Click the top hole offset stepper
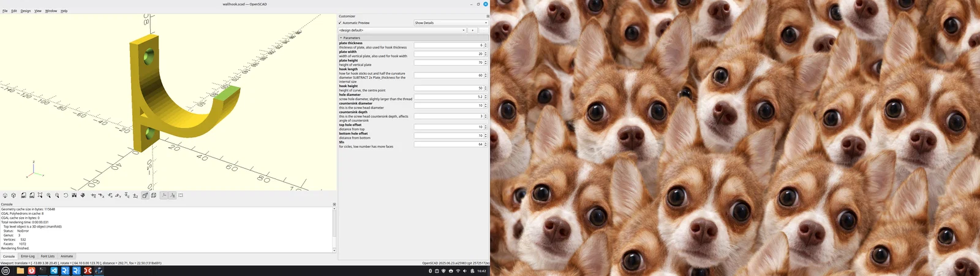This screenshot has height=276, width=980. (x=486, y=127)
